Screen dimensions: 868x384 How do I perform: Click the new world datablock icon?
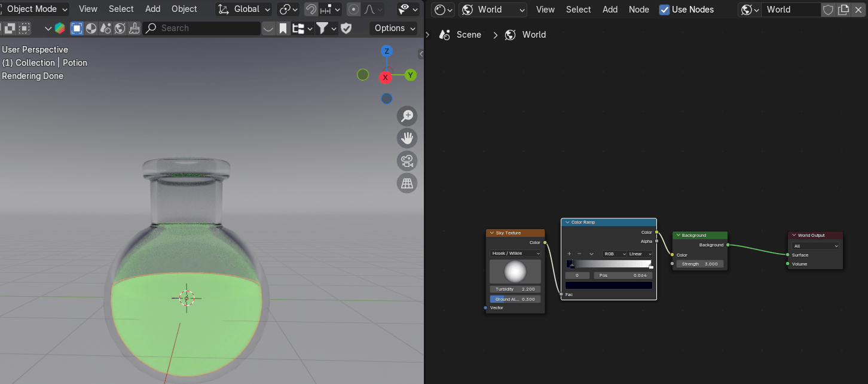(843, 10)
